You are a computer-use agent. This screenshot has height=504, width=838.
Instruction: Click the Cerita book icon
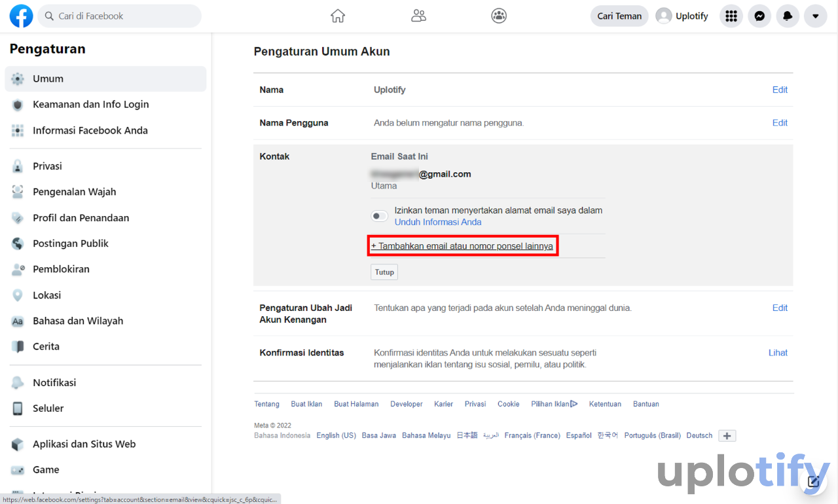[x=18, y=346]
